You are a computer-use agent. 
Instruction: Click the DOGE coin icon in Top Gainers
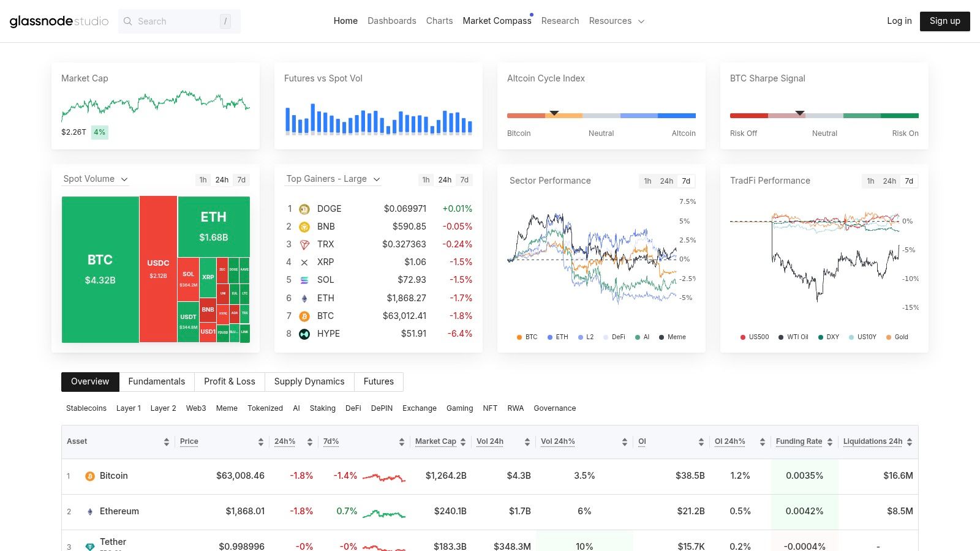[304, 209]
